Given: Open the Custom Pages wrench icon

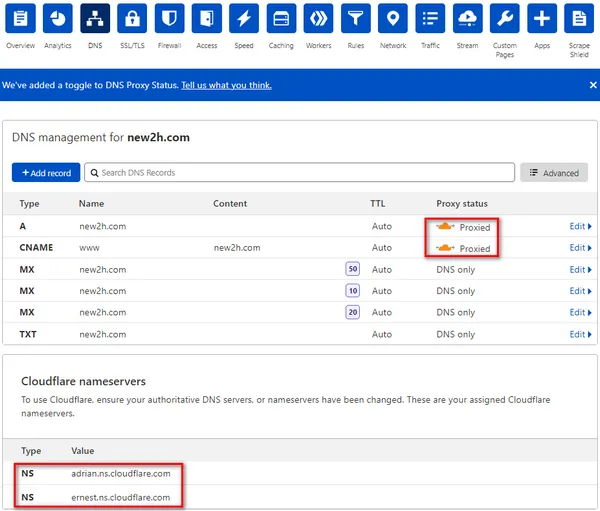Looking at the screenshot, I should pos(505,18).
